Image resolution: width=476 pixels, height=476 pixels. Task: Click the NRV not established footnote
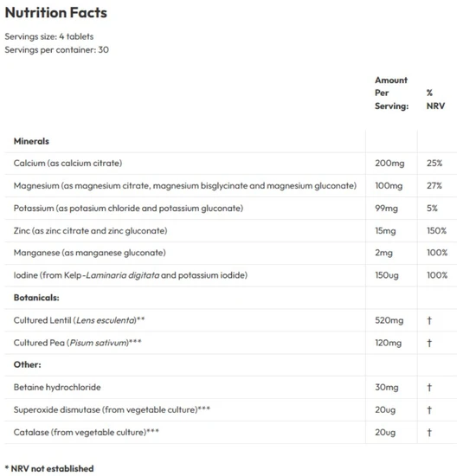click(x=49, y=468)
